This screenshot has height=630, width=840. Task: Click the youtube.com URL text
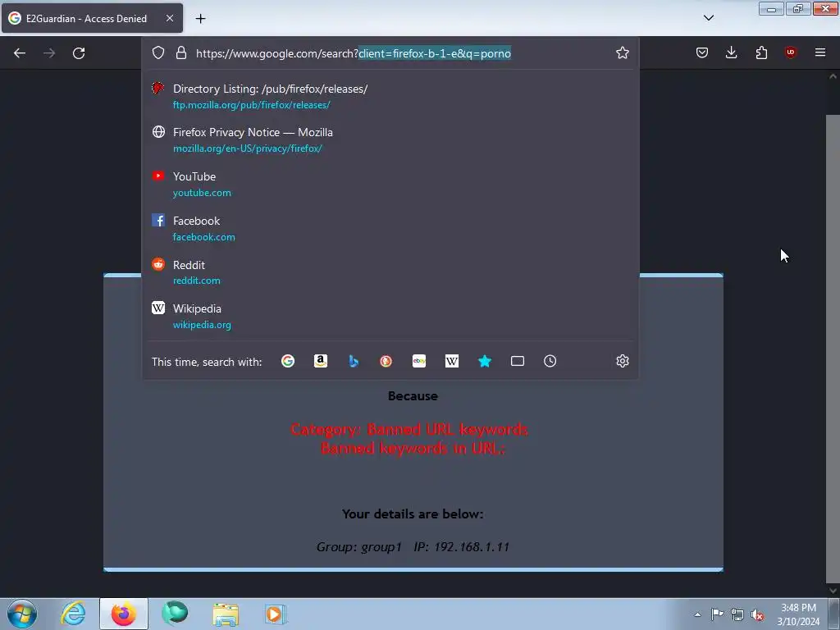[x=202, y=193]
